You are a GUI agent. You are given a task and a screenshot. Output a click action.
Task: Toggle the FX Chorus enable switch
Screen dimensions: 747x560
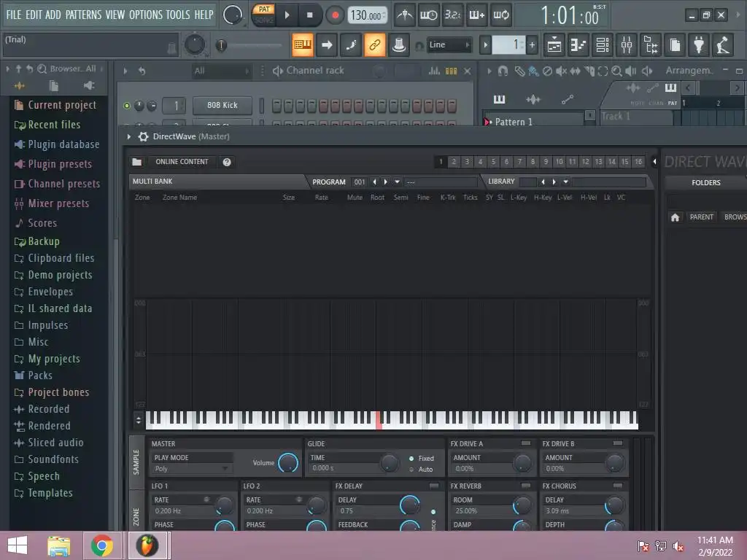pyautogui.click(x=617, y=486)
